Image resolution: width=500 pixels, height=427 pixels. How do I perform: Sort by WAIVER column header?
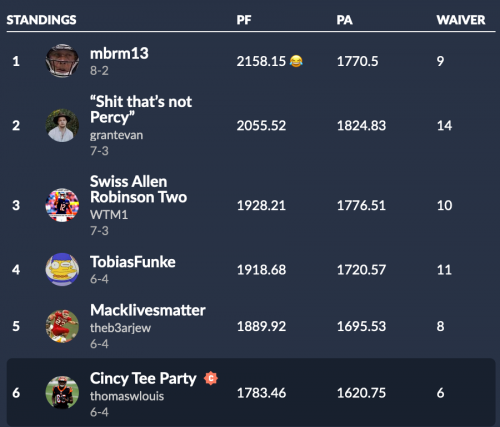coord(461,20)
